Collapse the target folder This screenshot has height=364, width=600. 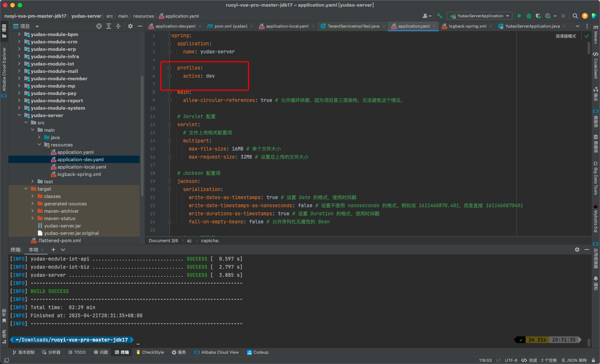pos(26,189)
